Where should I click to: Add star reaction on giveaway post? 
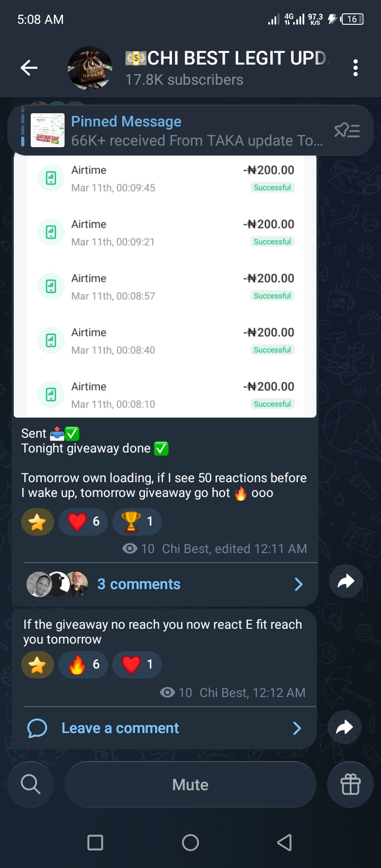pos(37,522)
